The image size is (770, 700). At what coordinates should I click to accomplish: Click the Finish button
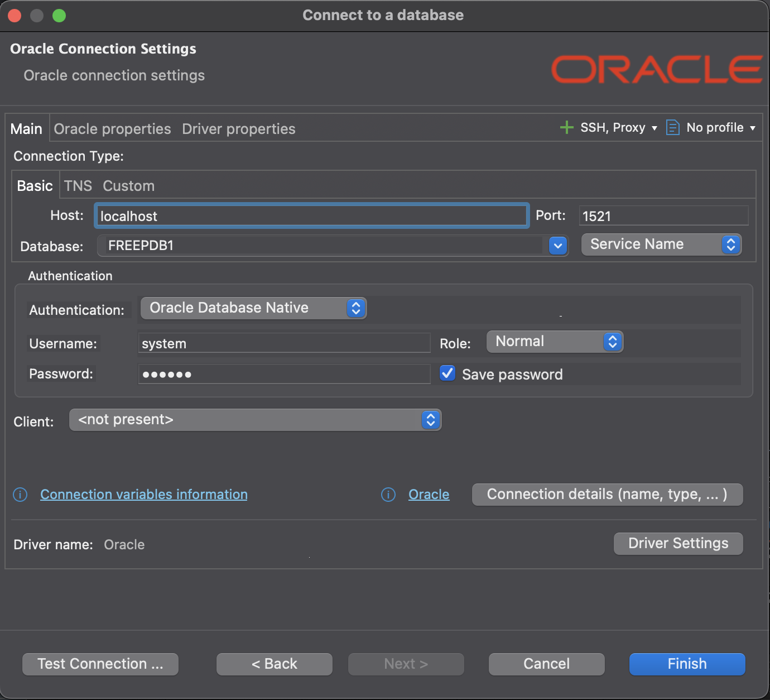pyautogui.click(x=687, y=664)
